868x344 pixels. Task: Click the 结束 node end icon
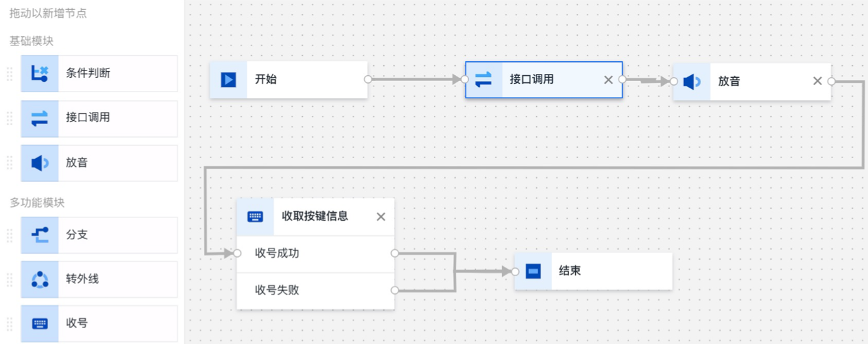(533, 271)
